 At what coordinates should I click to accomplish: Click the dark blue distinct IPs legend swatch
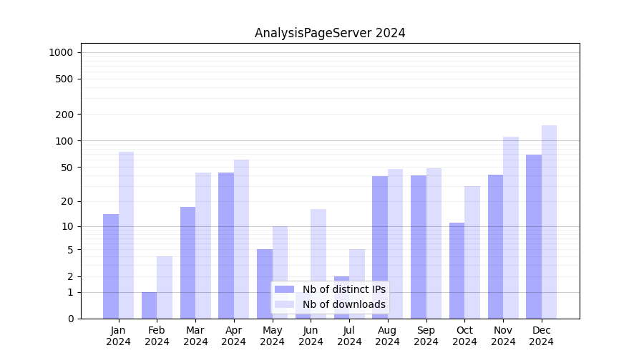coord(284,289)
